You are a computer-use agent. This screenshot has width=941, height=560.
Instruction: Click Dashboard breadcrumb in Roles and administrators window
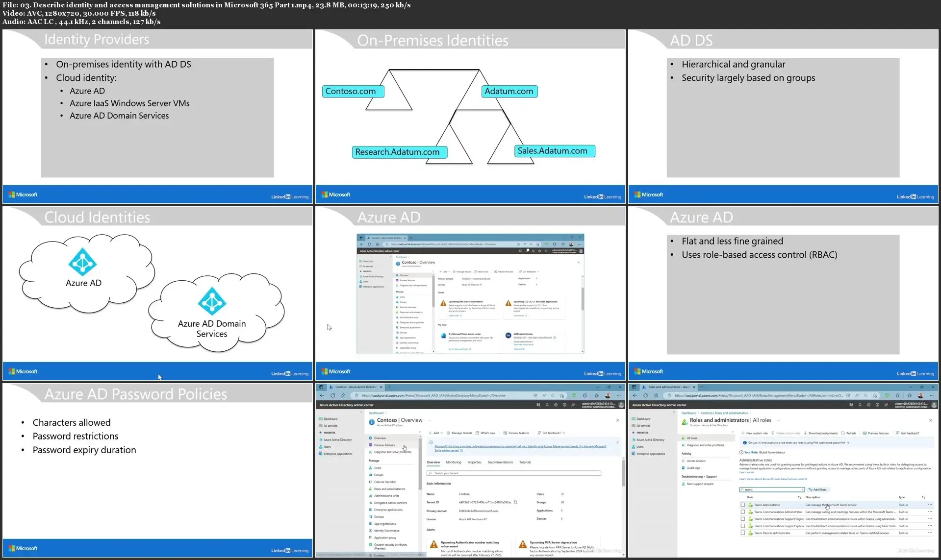[x=688, y=413]
